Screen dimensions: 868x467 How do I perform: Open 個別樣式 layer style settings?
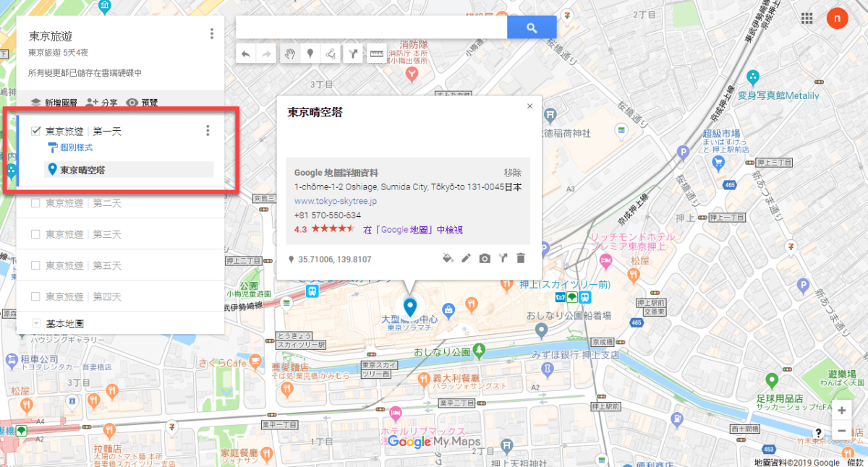[70, 148]
